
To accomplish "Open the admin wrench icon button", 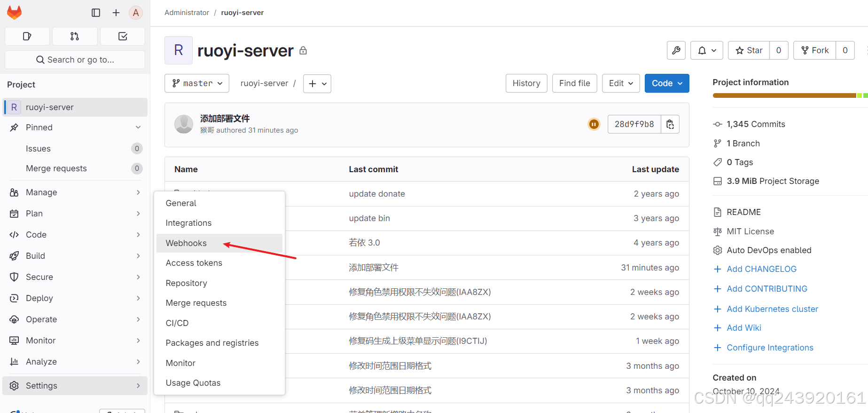I will tap(676, 50).
